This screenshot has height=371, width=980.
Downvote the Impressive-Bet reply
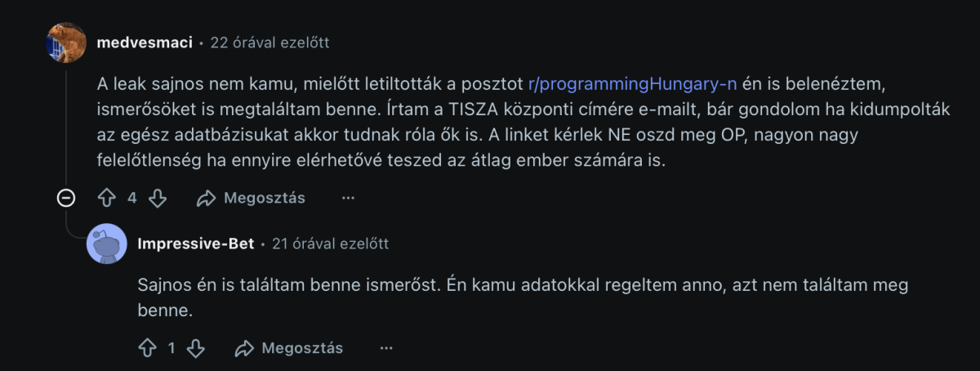(196, 348)
